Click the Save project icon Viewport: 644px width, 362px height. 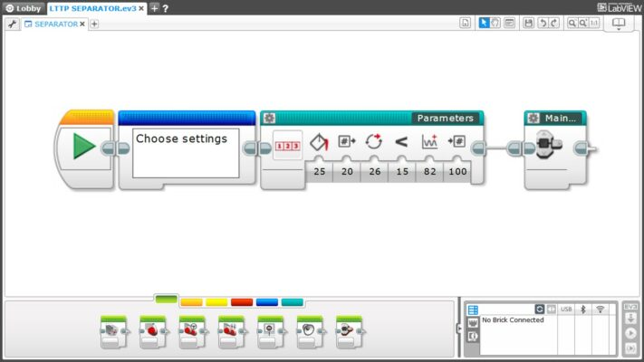click(529, 23)
